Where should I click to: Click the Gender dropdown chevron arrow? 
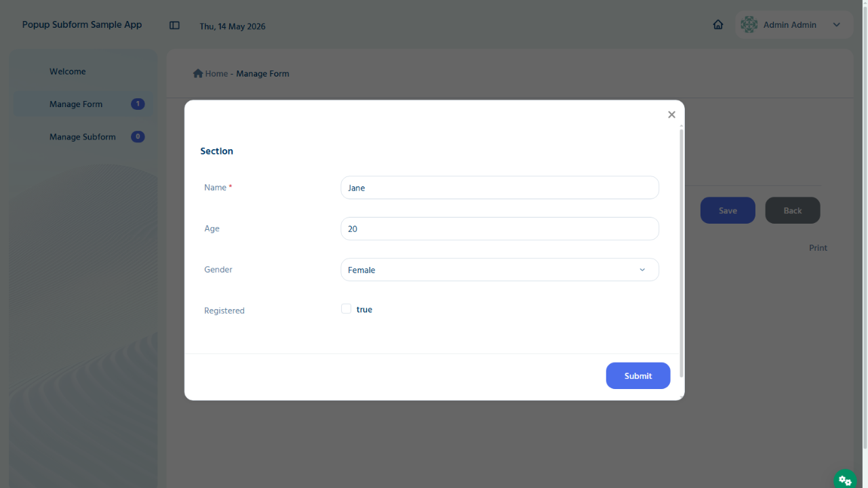(642, 270)
